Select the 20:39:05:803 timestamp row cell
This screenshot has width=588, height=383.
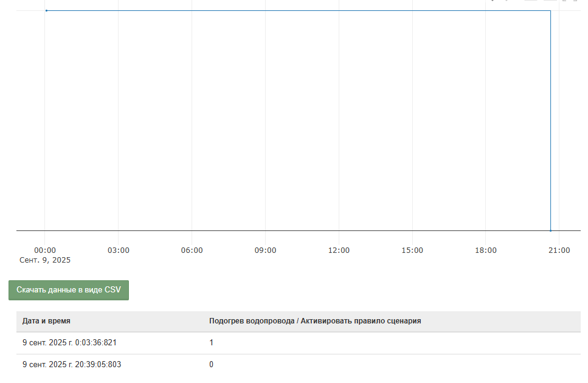[72, 365]
